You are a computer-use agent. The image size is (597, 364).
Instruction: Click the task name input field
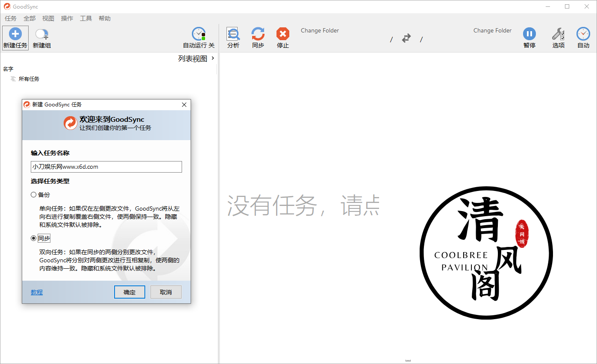(106, 167)
